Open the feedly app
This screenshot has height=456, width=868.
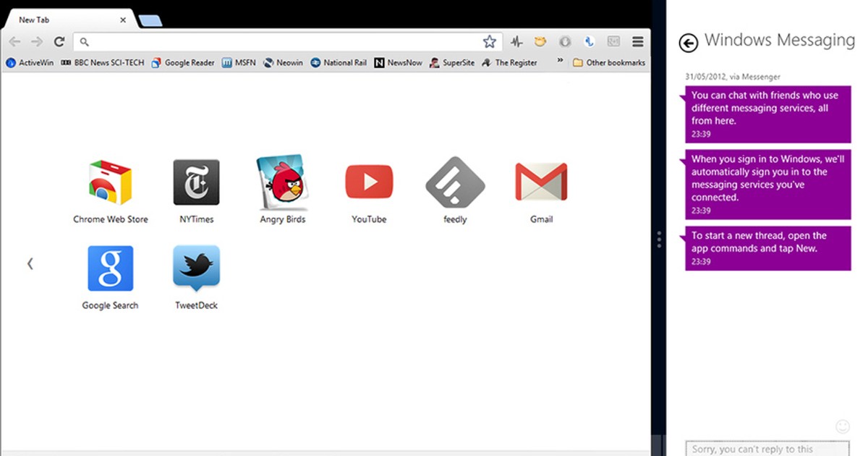click(455, 181)
